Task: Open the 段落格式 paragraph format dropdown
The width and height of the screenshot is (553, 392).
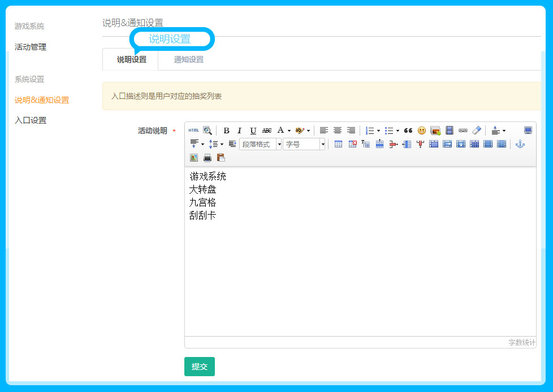Action: [260, 144]
